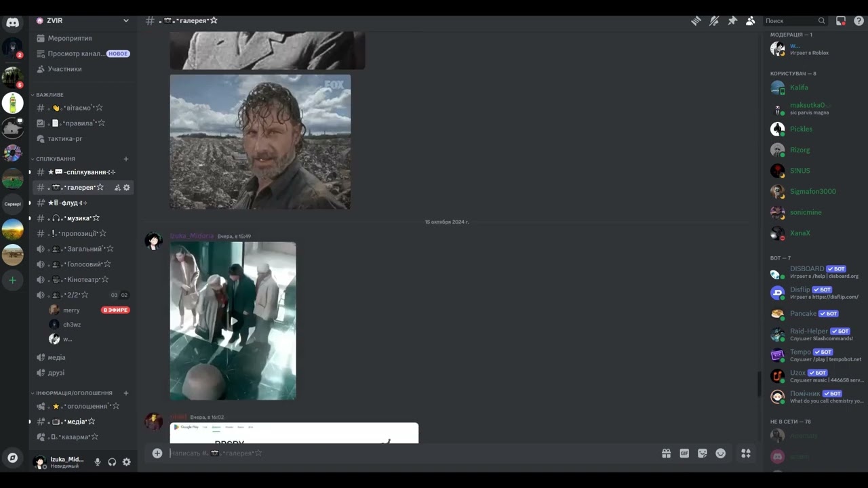
Task: Create channel in СПІЛКУВАННЯ with plus icon
Action: click(x=126, y=159)
